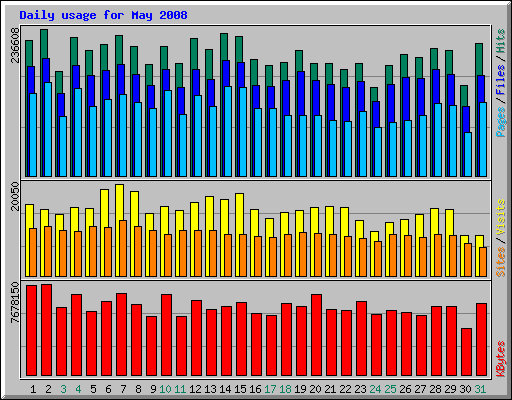This screenshot has height=400, width=512.
Task: Click the yellow "Visits" legend word
Action: coord(500,217)
